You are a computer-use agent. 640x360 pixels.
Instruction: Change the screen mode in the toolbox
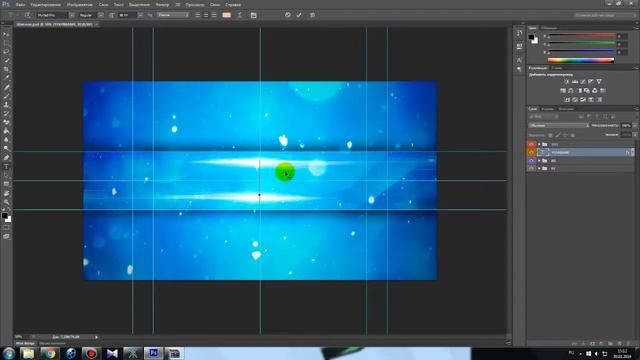tap(6, 236)
